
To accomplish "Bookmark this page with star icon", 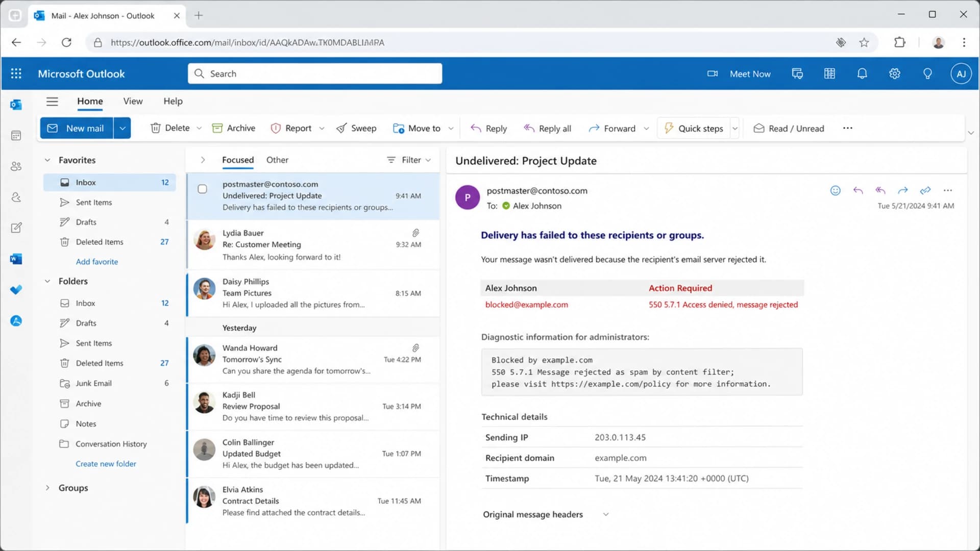I will (864, 42).
